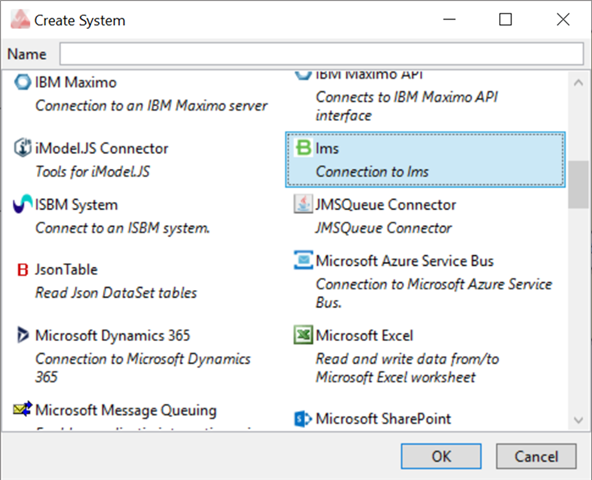Click the Microsoft Message Queuing envelope icon
Image resolution: width=592 pixels, height=480 pixels.
23,409
